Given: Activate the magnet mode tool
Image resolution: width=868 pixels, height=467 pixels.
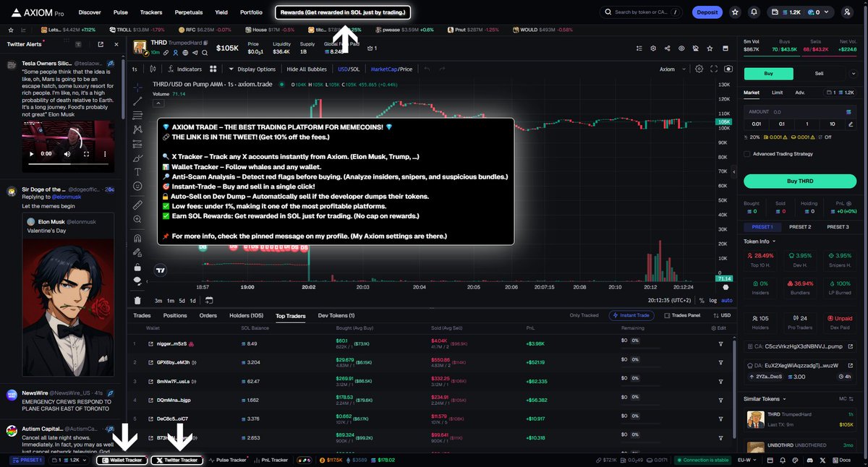Looking at the screenshot, I should click(x=137, y=238).
